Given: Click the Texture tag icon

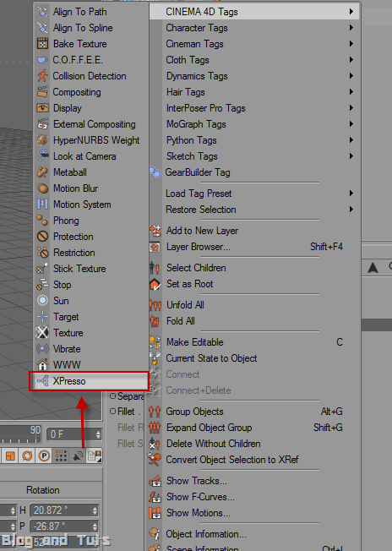Looking at the screenshot, I should 42,333.
